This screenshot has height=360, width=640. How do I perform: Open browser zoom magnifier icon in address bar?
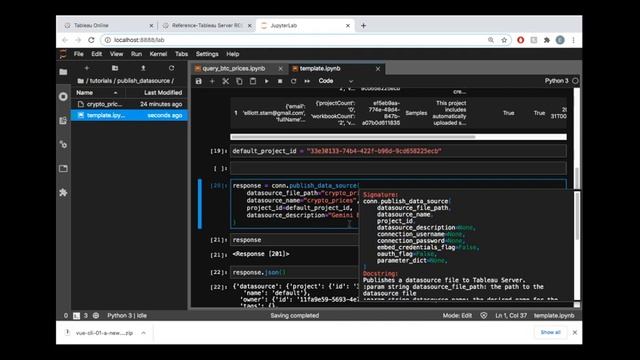(491, 40)
